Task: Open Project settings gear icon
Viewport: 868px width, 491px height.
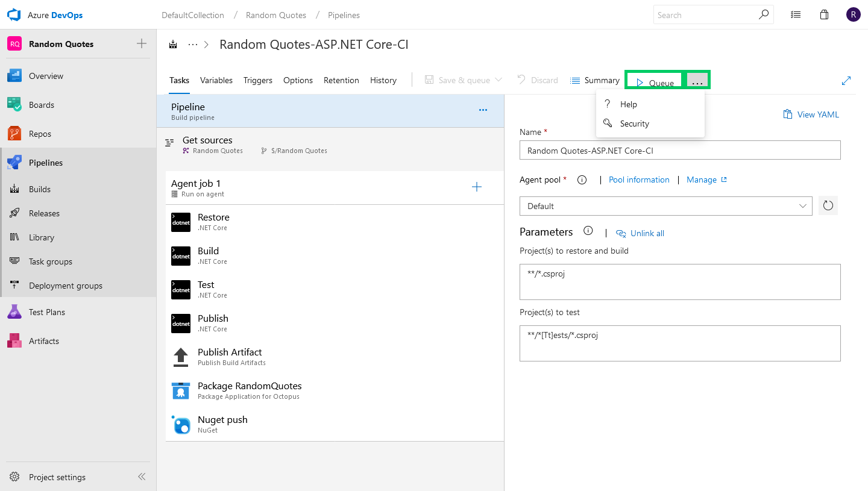Action: (x=15, y=477)
